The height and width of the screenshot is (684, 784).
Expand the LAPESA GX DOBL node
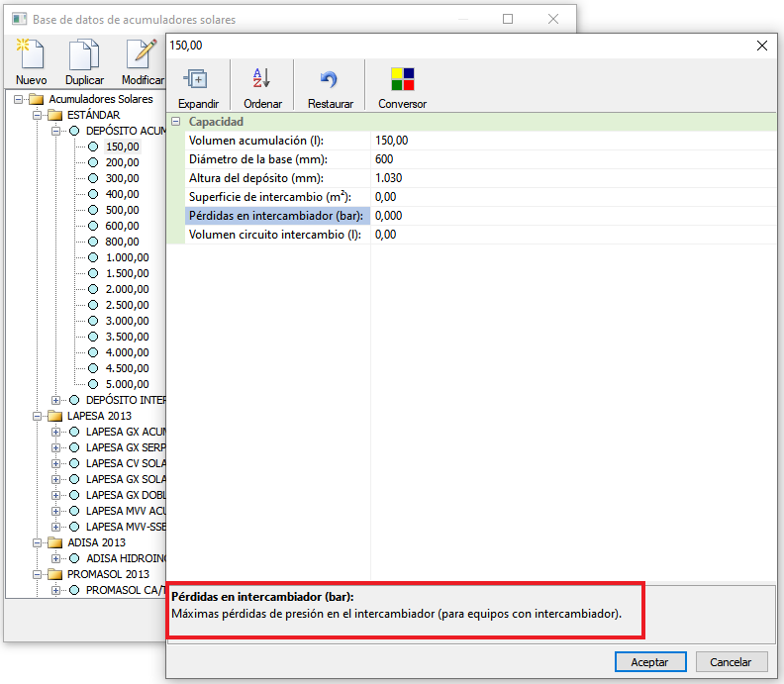56,495
